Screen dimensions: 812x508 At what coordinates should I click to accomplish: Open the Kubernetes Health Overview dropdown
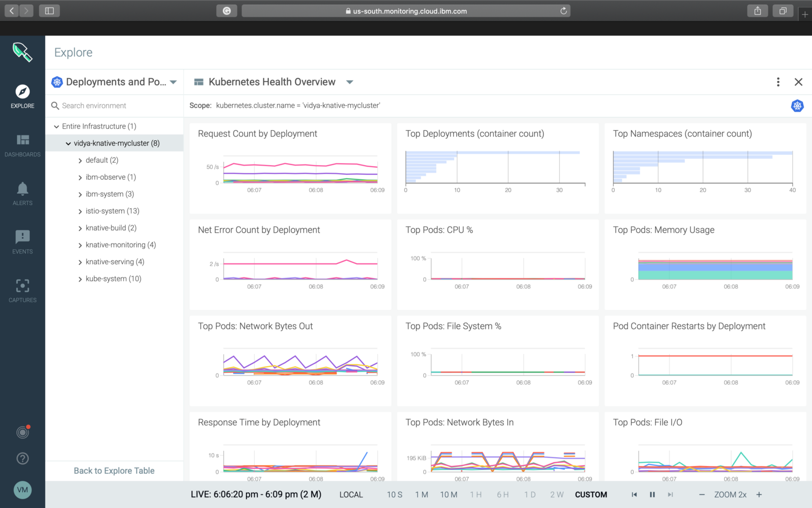click(x=350, y=82)
